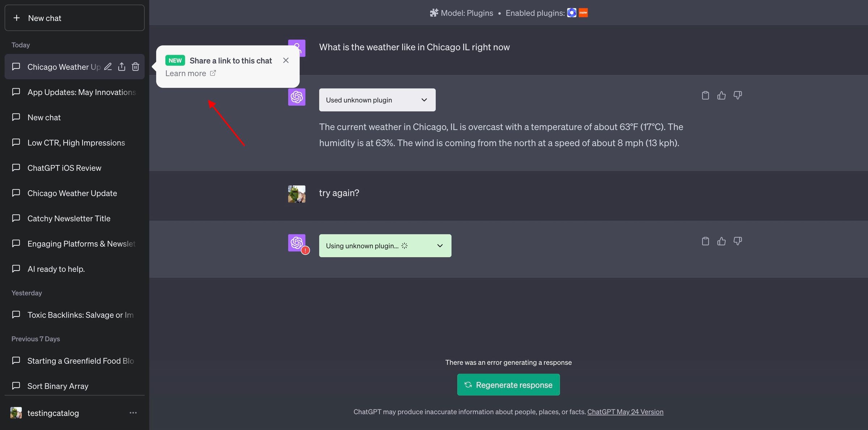Click the Regenerate response button
Viewport: 868px width, 430px height.
point(509,385)
